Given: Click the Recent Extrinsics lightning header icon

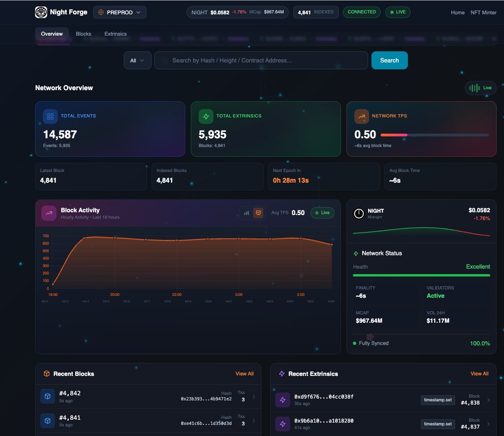Looking at the screenshot, I should pos(282,374).
